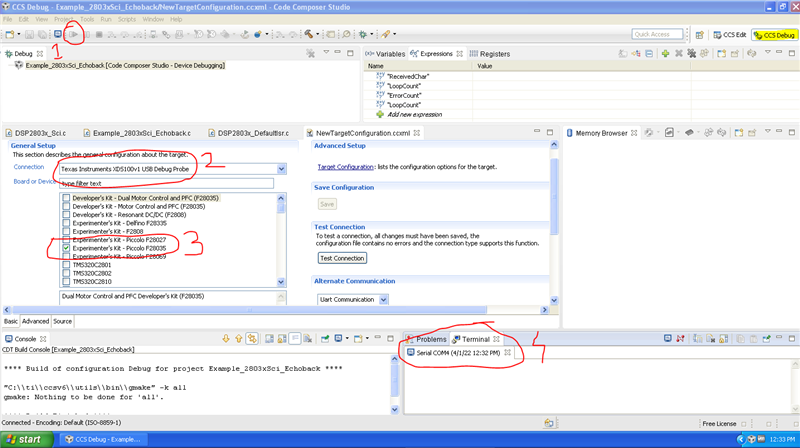Click the Clear Console icon
The height and width of the screenshot is (448, 800).
[x=308, y=339]
